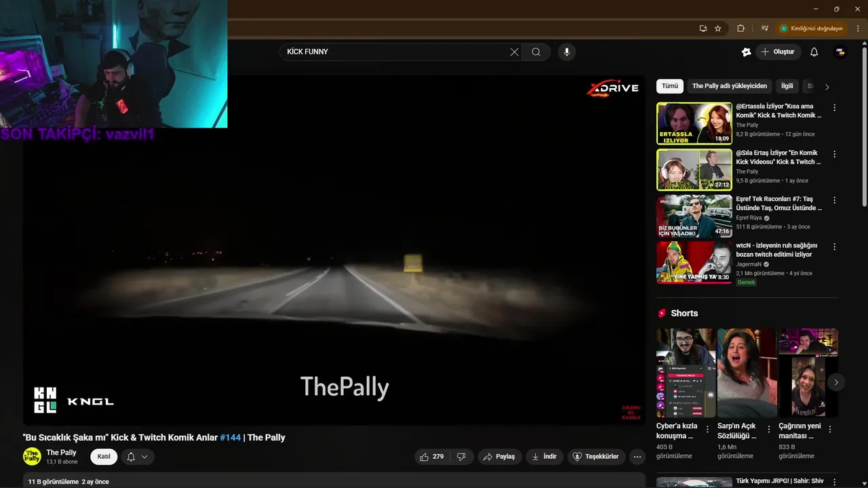Open the account avatar menu
868x488 pixels.
840,52
